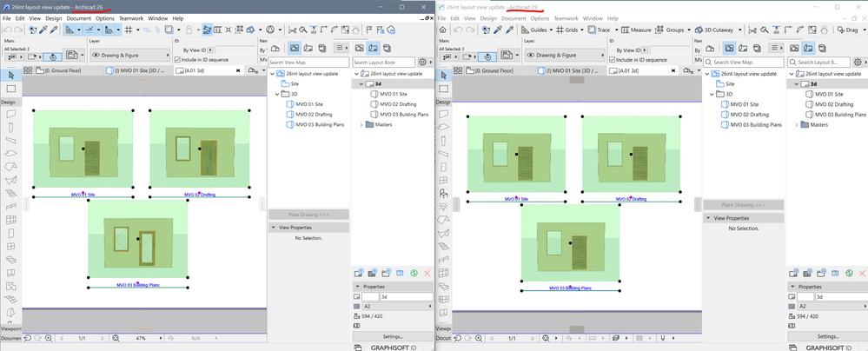This screenshot has height=351, width=868.
Task: Open 3D Cutaway dropdown arrow in Archicad 29
Action: [x=739, y=30]
